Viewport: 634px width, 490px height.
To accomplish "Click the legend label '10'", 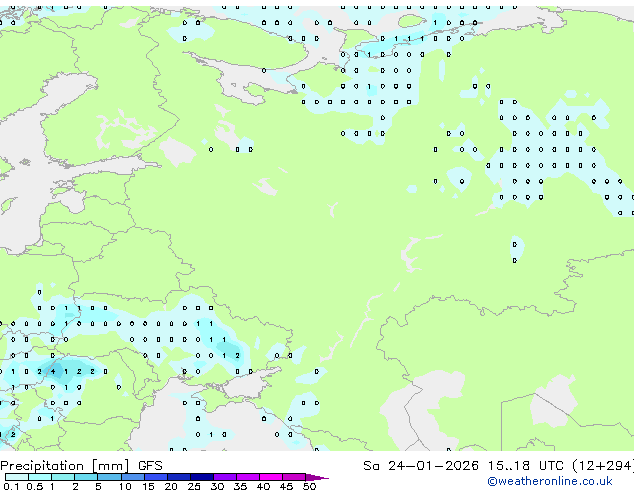I will point(125,486).
